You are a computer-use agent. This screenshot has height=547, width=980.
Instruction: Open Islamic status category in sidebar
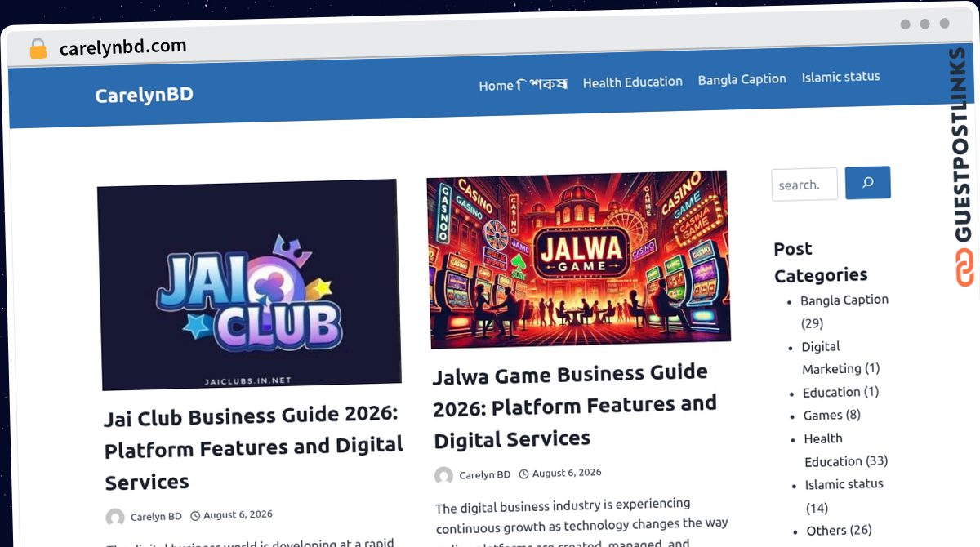(x=844, y=485)
